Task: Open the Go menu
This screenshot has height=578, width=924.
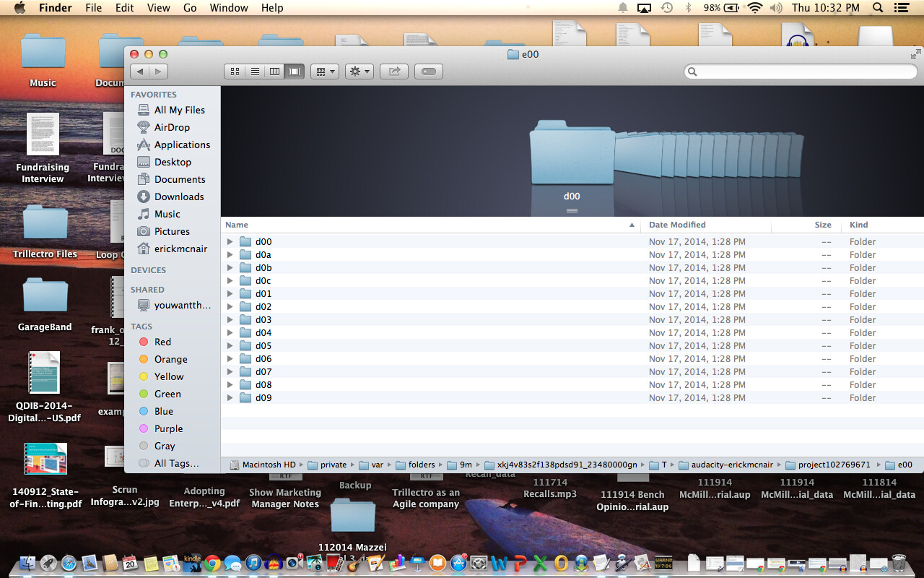Action: 190,8
